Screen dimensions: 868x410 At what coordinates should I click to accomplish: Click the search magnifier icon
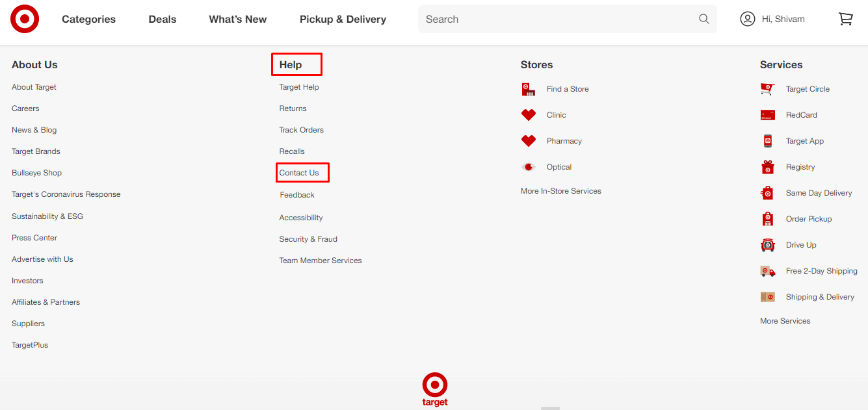(704, 19)
